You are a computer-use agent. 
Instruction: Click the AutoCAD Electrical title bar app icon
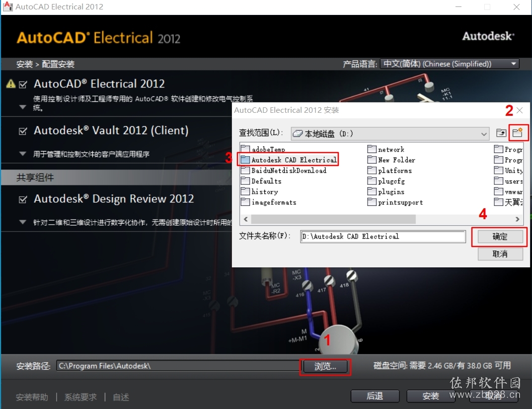[7, 6]
